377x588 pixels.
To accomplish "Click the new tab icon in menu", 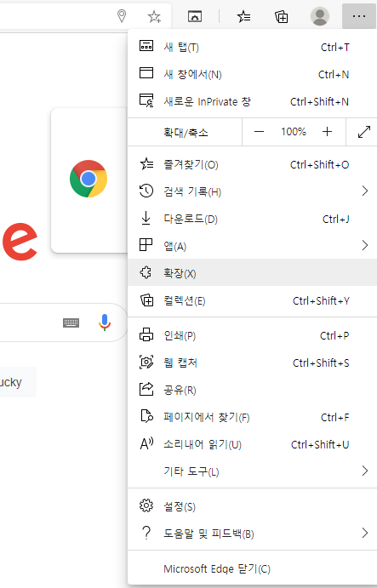I will tap(146, 46).
